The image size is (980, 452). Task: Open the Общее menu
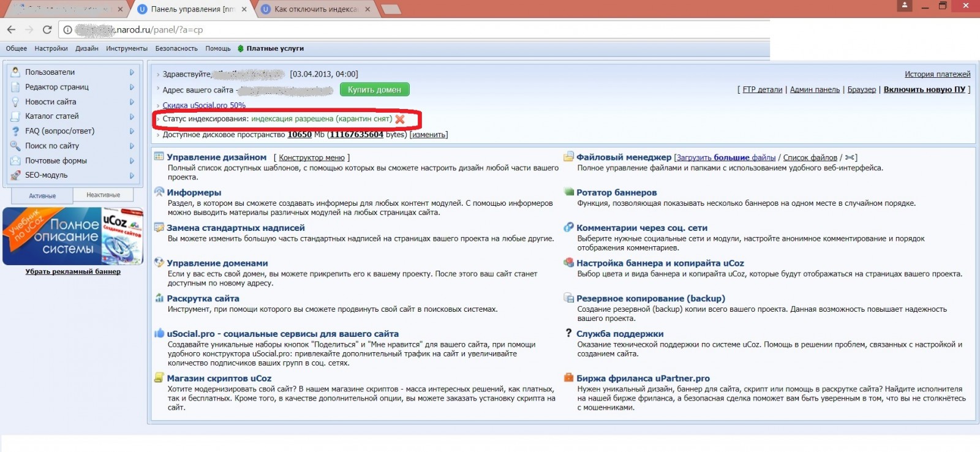tap(17, 48)
